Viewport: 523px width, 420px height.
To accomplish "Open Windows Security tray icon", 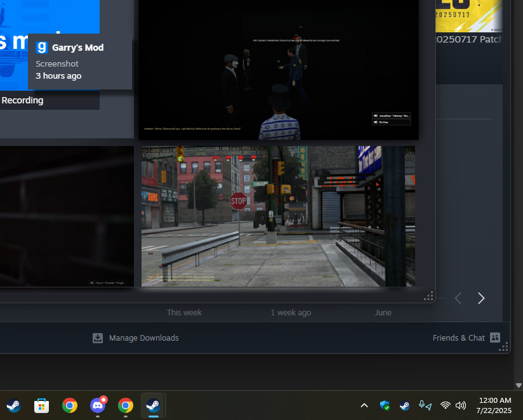I will [x=385, y=405].
